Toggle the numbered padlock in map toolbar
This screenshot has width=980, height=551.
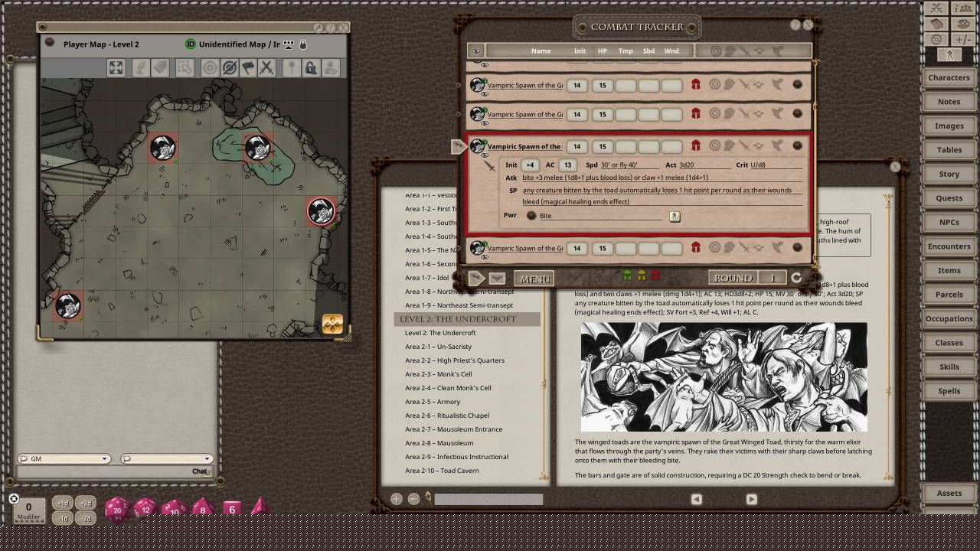tap(311, 68)
